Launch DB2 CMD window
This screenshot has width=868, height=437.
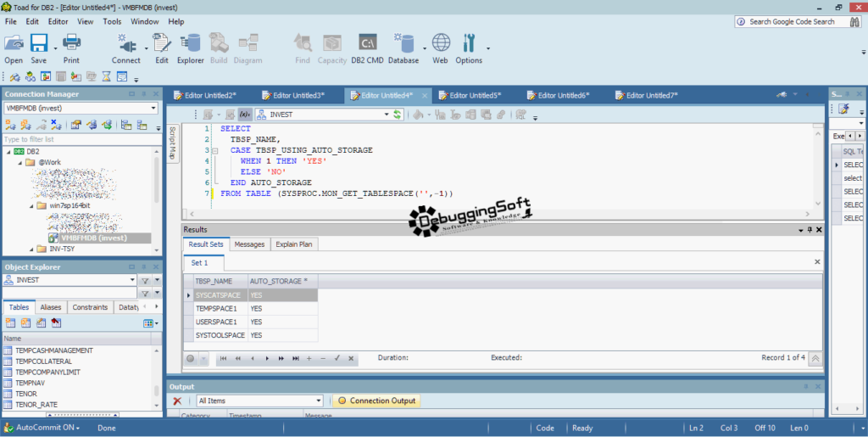(x=368, y=48)
